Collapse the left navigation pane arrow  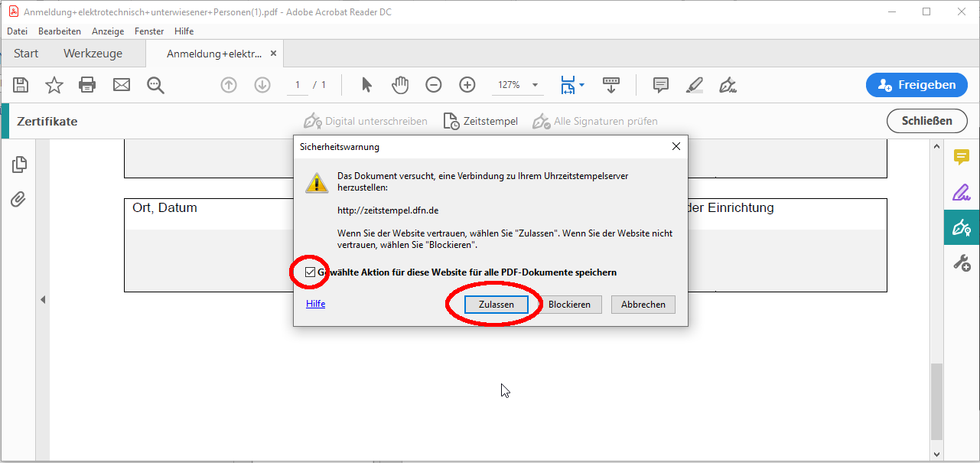coord(43,300)
